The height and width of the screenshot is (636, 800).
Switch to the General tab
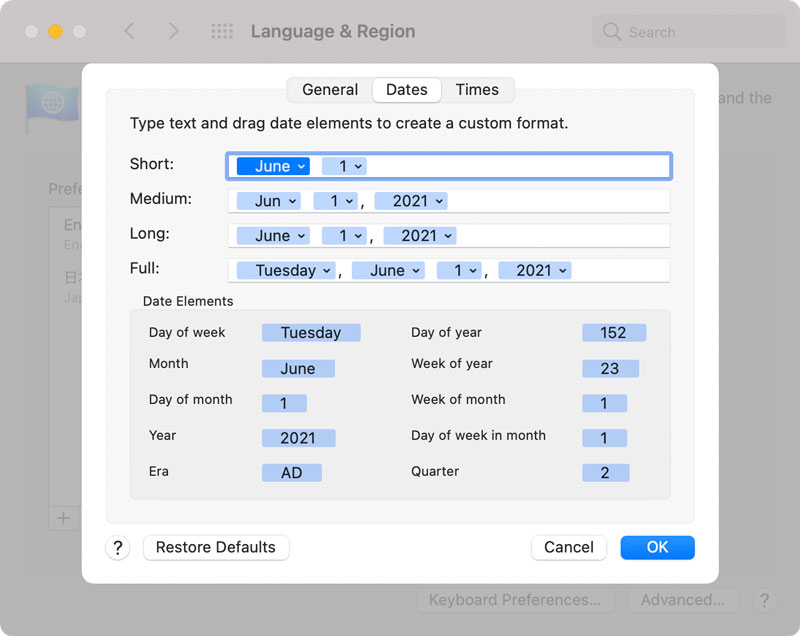tap(330, 90)
